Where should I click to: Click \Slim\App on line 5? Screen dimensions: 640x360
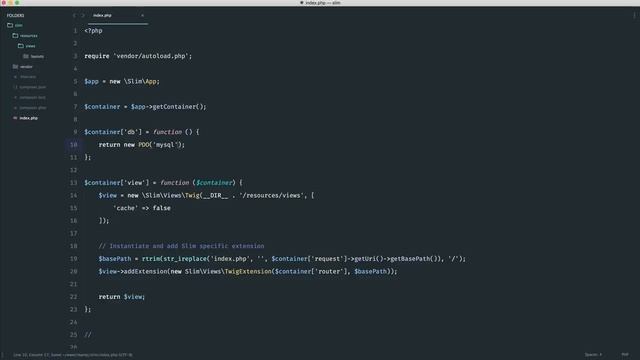pos(141,81)
